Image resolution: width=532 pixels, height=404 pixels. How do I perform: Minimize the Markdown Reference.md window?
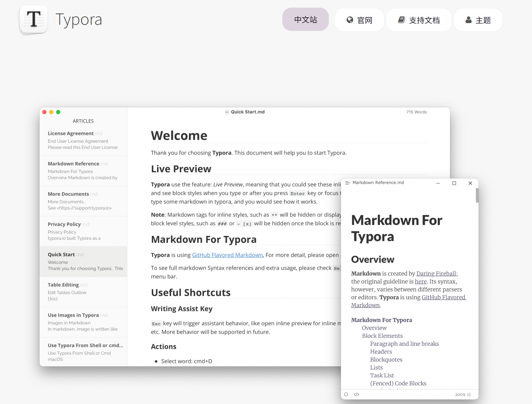438,183
